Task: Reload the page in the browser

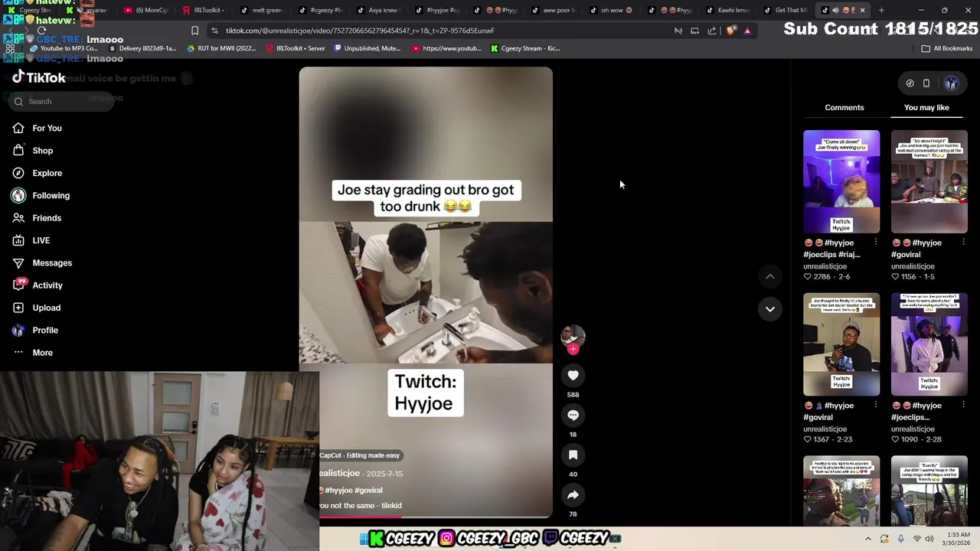Action: [41, 31]
